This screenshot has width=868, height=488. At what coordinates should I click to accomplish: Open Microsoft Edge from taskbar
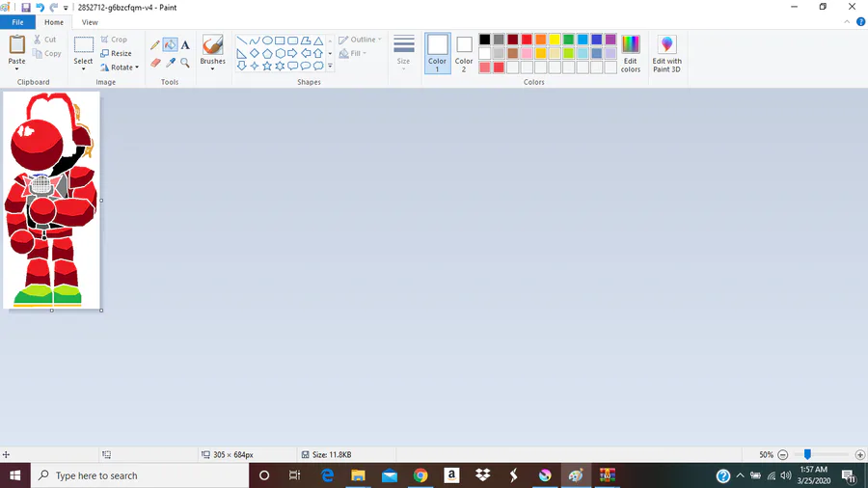pos(327,475)
